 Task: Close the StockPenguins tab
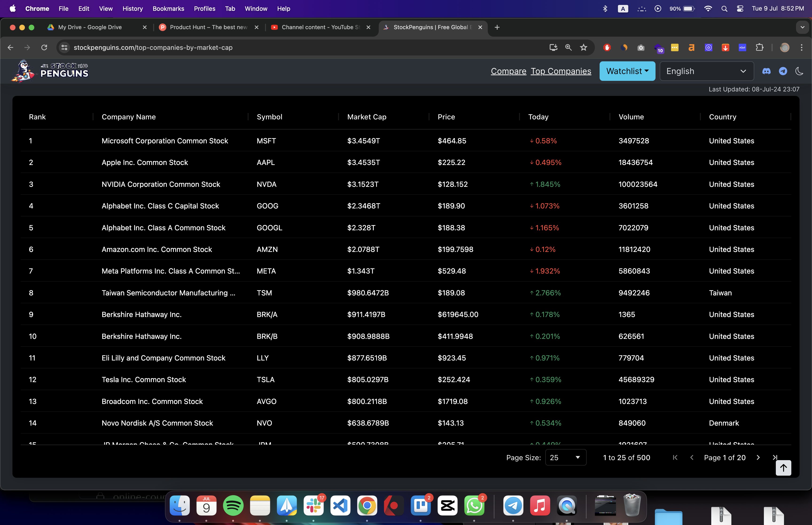point(480,27)
